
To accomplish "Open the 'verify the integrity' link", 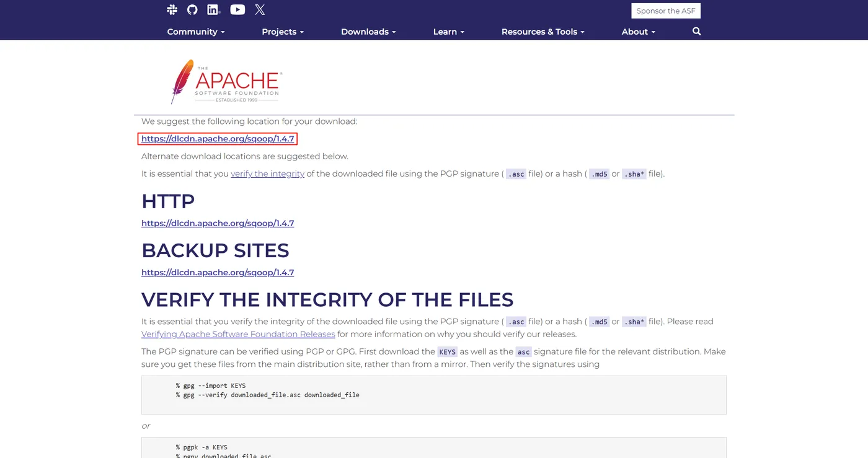I will click(267, 174).
